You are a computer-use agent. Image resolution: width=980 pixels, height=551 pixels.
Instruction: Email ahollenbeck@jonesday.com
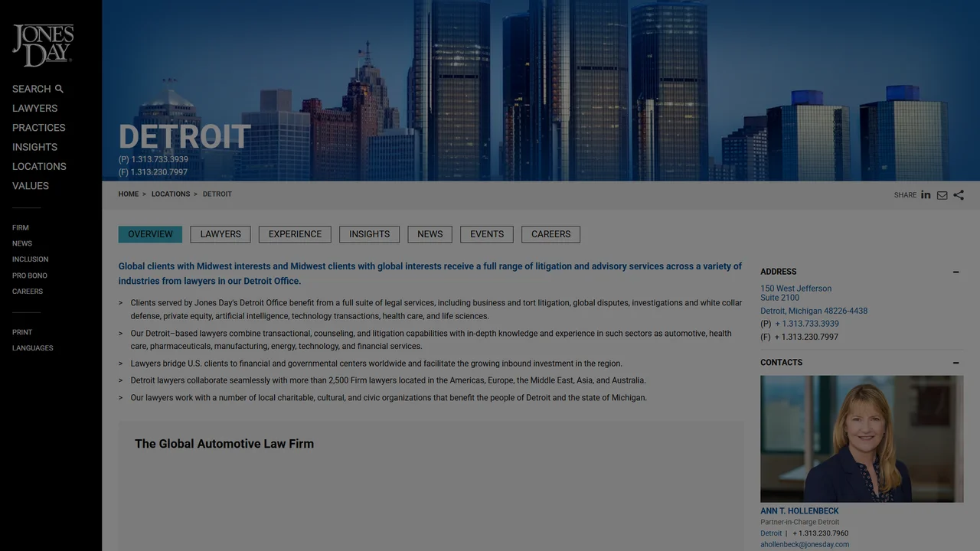pos(805,545)
